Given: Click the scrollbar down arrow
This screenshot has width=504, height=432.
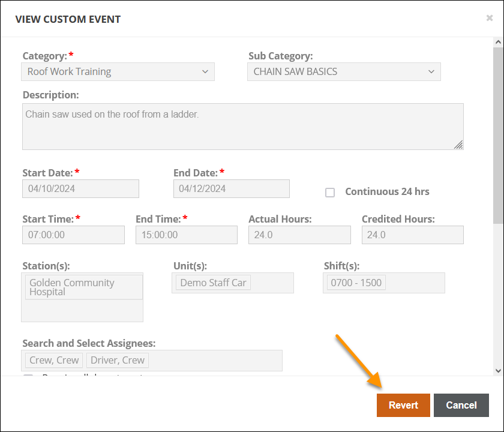Looking at the screenshot, I should 497,371.
